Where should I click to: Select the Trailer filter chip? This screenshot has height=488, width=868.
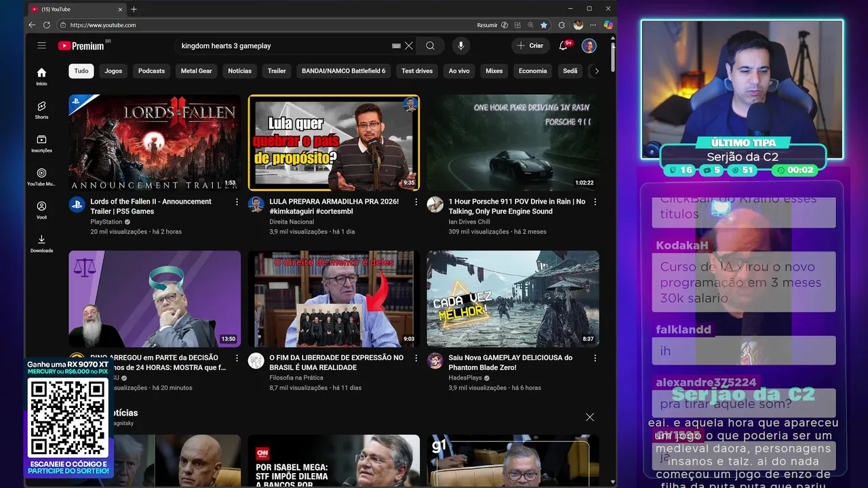(277, 70)
